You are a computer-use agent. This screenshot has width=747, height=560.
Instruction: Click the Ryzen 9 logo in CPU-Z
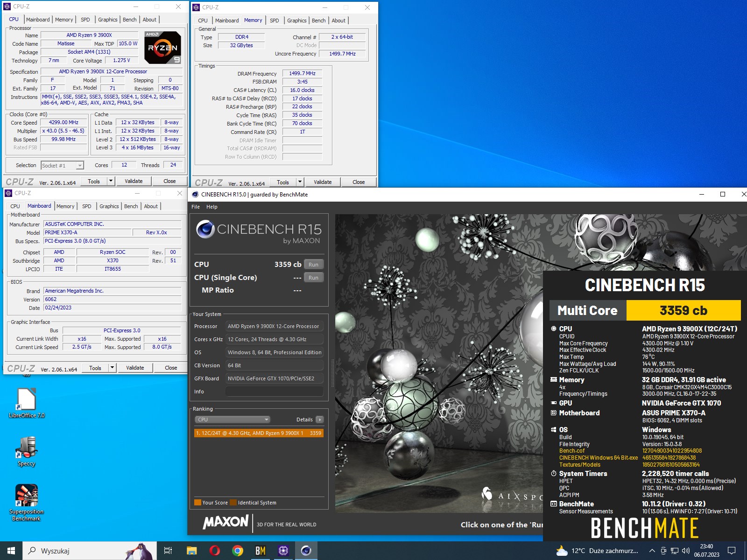click(x=162, y=47)
